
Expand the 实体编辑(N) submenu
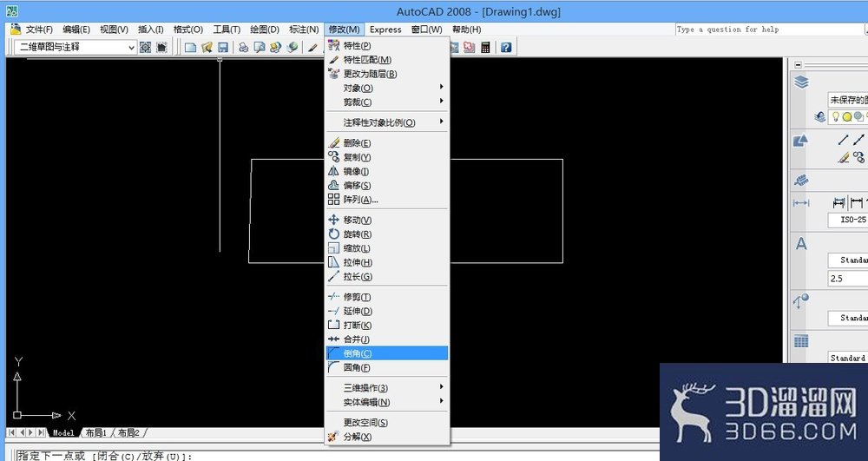[387, 402]
